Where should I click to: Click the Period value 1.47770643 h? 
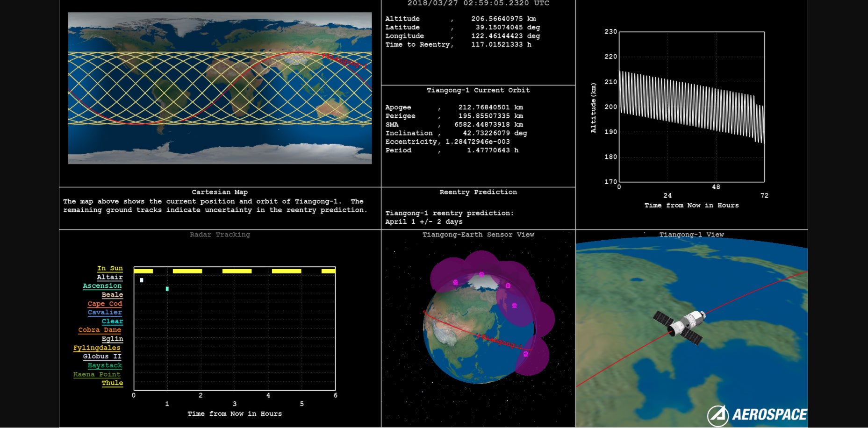tap(493, 150)
